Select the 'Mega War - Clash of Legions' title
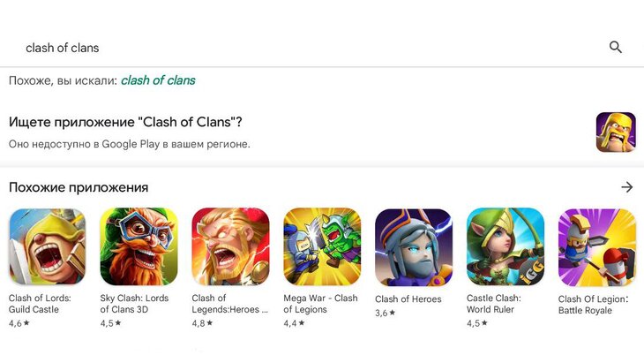Screen dimensions: 644x363 [320, 304]
